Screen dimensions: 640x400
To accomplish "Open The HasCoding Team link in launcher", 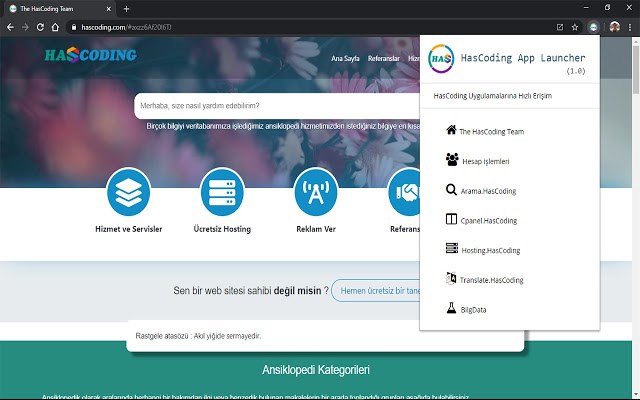I will click(491, 132).
